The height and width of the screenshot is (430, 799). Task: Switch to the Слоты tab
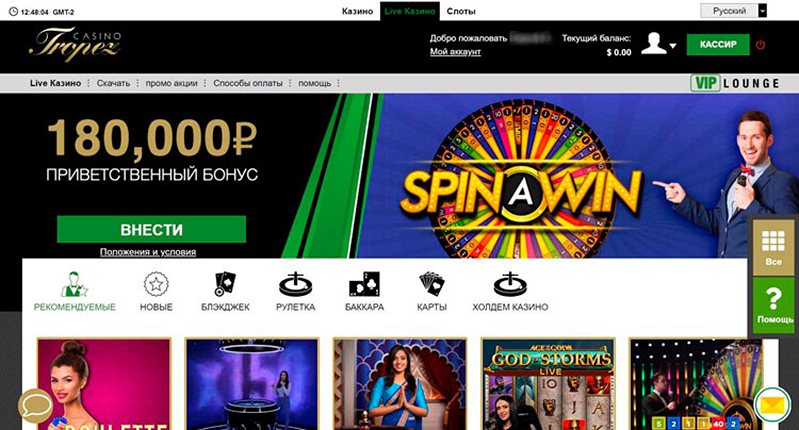click(x=461, y=11)
